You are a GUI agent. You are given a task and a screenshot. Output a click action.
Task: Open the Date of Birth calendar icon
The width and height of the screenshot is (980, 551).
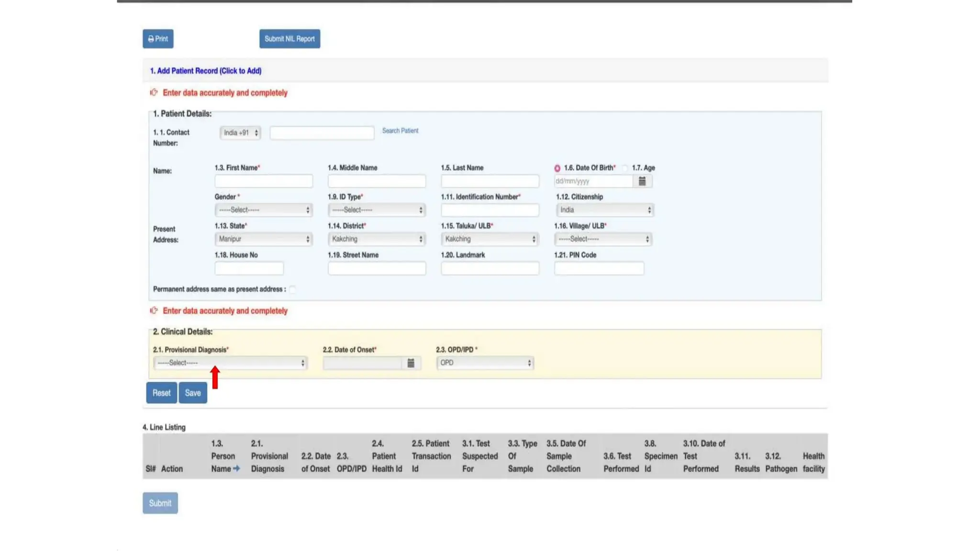[x=642, y=181]
